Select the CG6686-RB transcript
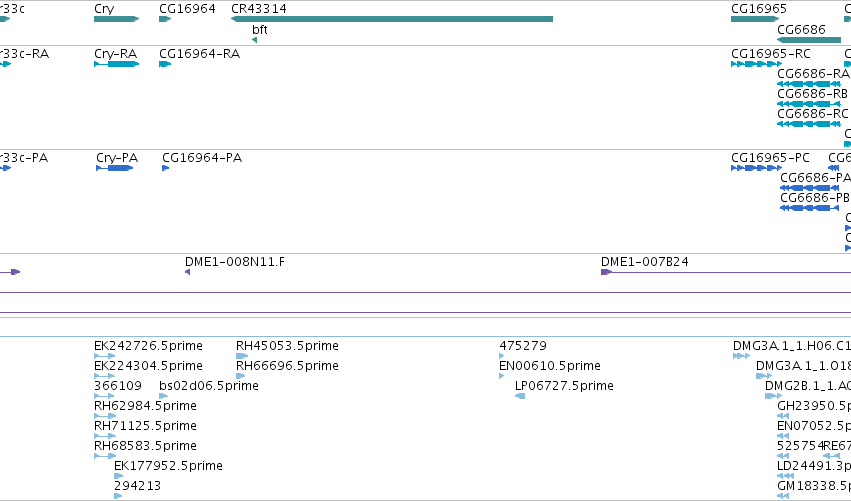This screenshot has height=501, width=851. tap(809, 104)
